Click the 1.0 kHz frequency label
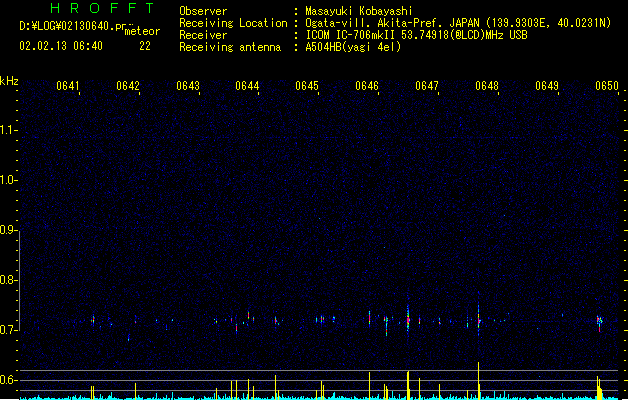 point(8,180)
